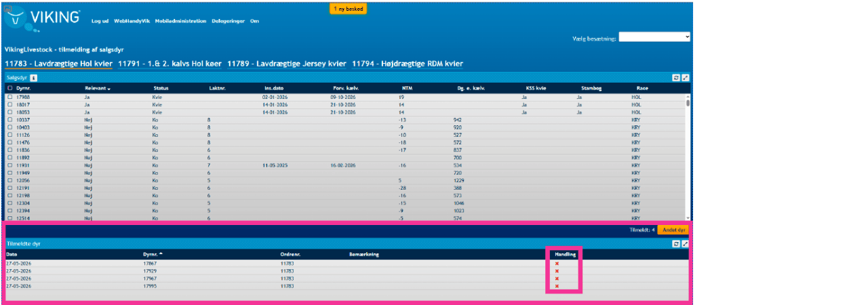The image size is (868, 305).
Task: Sort Tilmeldte dyr by Dyrnr. column
Action: [x=153, y=254]
